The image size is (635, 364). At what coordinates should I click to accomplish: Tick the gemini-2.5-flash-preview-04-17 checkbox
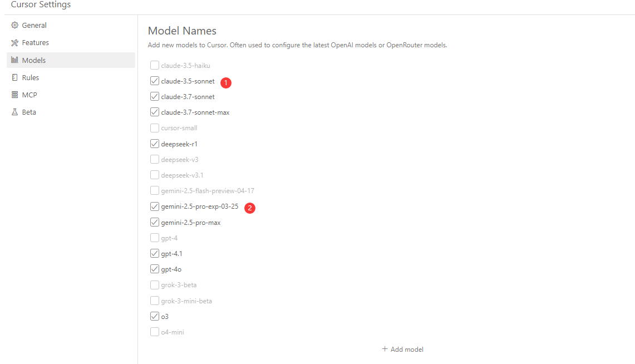pyautogui.click(x=154, y=191)
